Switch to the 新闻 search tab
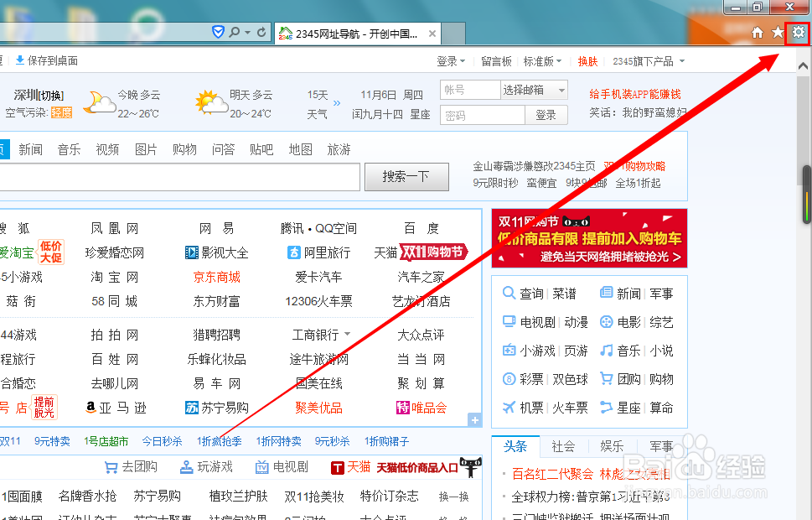812x520 pixels. (x=30, y=149)
